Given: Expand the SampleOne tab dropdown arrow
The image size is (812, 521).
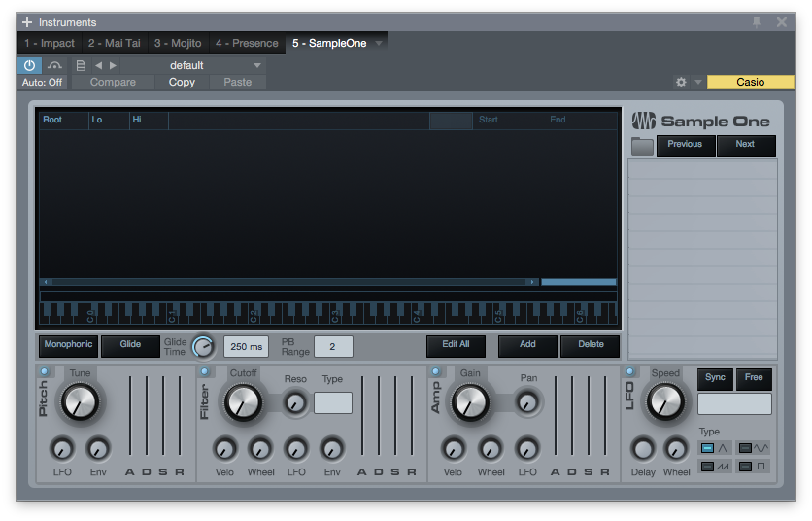Looking at the screenshot, I should click(379, 43).
